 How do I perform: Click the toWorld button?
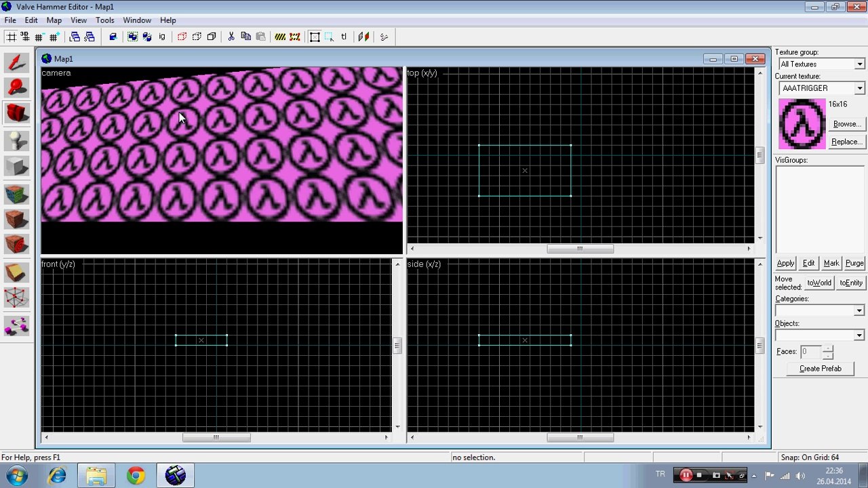coord(818,283)
